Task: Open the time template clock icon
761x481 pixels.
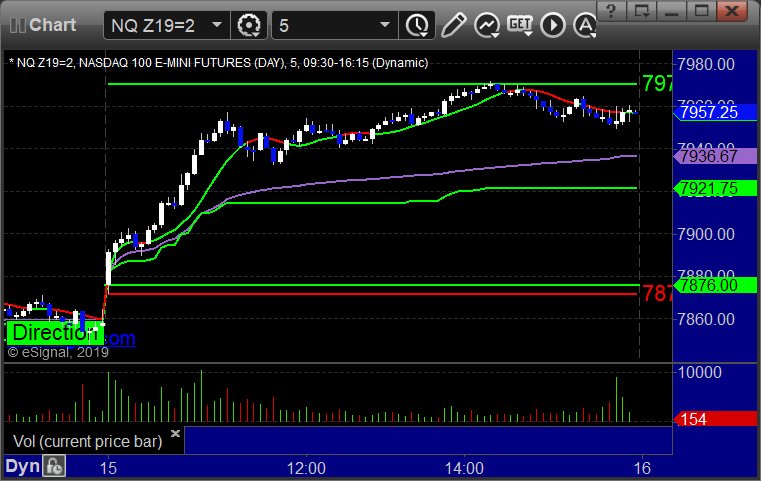Action: click(417, 25)
